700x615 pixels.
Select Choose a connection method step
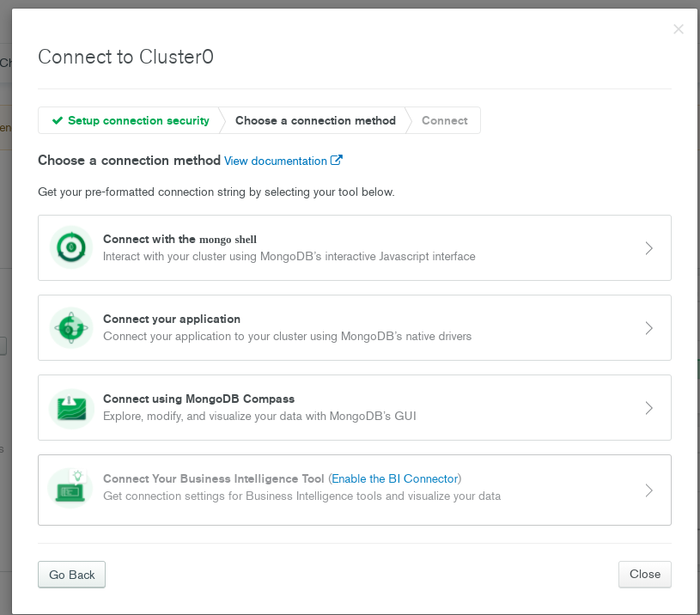[315, 120]
